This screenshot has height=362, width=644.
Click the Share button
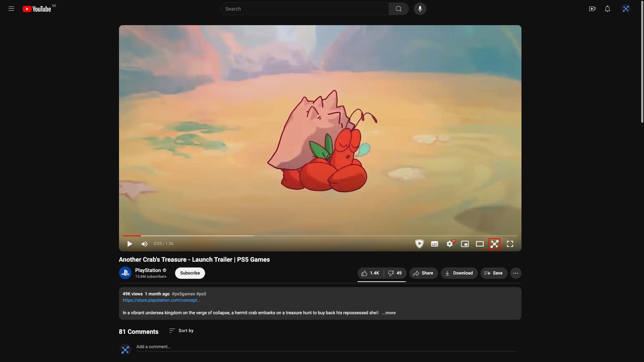click(423, 273)
